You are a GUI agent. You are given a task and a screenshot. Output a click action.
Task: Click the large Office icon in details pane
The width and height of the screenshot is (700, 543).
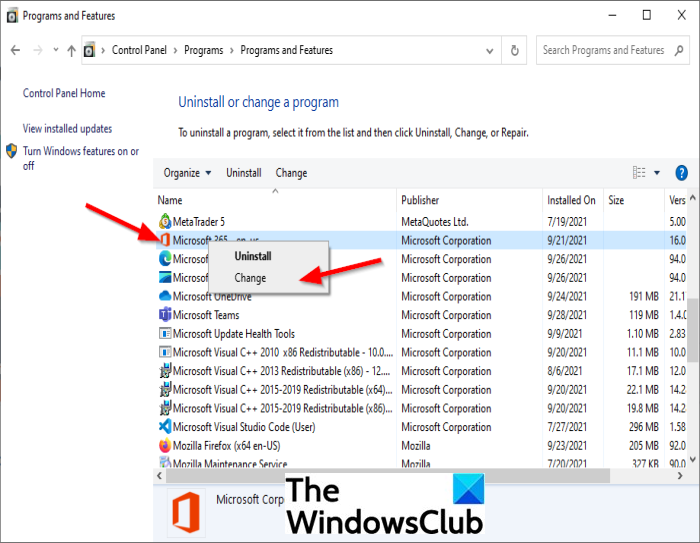(x=186, y=512)
